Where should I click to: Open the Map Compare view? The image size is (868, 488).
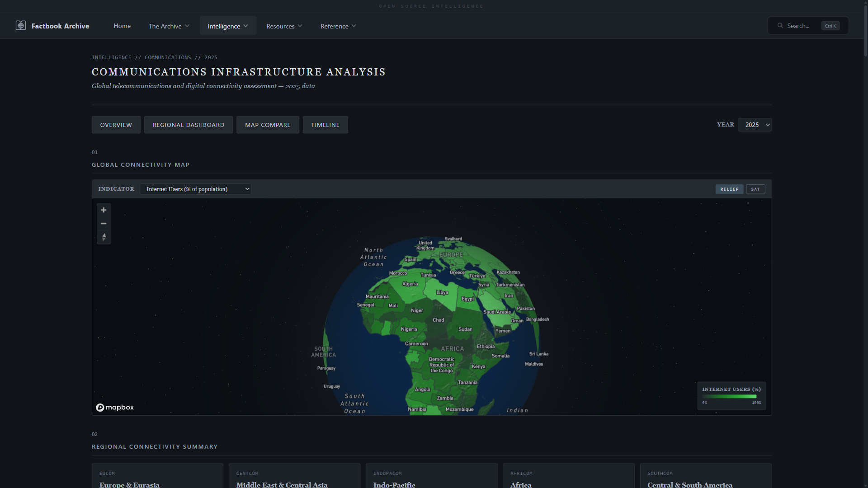[268, 125]
